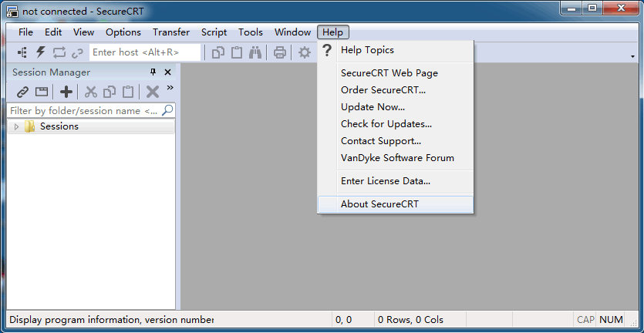The width and height of the screenshot is (644, 333).
Task: Open the Script menu
Action: [x=214, y=32]
